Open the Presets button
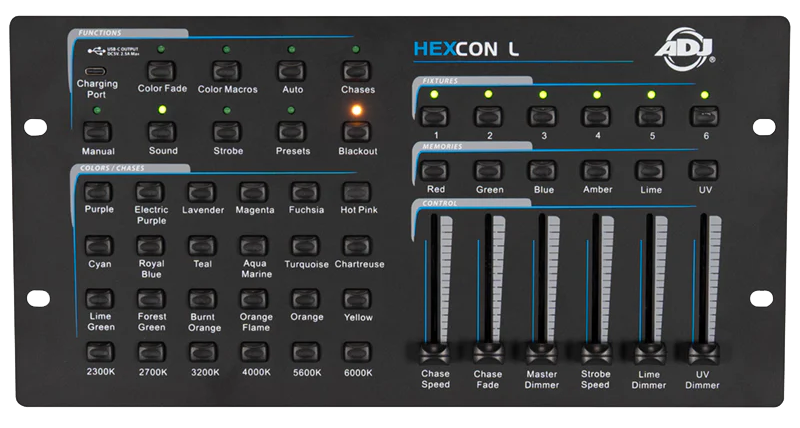Screen dimensions: 800x428 pos(291,132)
